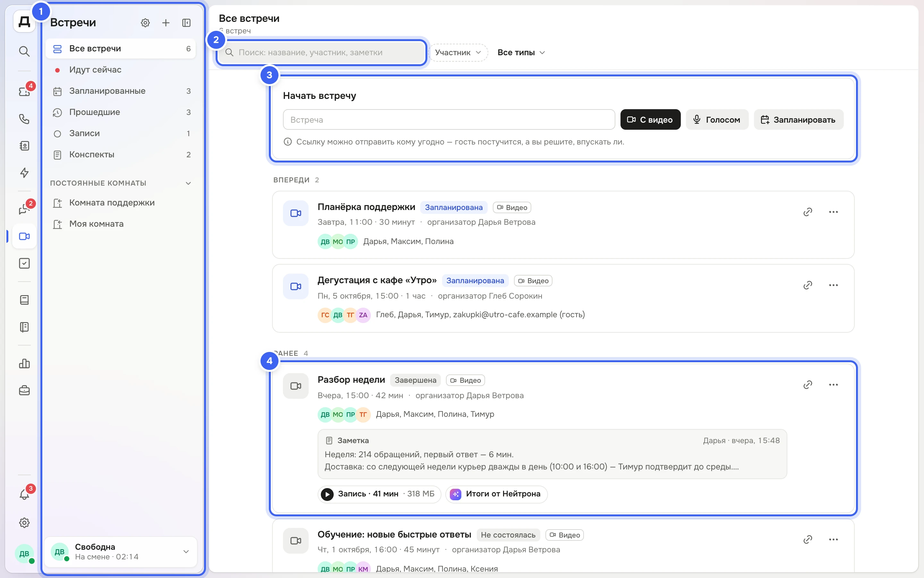Open ДВ profile avatar at rail bottom
Image resolution: width=924 pixels, height=578 pixels.
pyautogui.click(x=24, y=554)
